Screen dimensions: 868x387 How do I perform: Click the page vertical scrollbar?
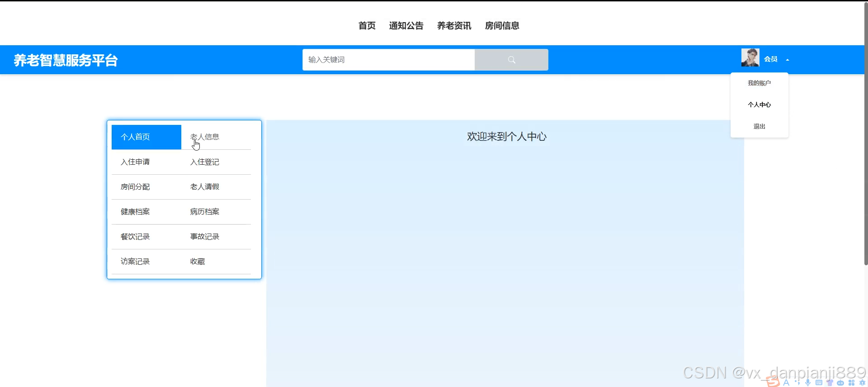[x=866, y=134]
